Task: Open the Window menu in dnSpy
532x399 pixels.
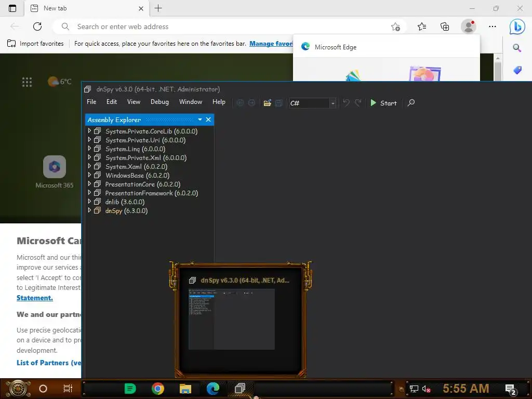Action: point(191,102)
